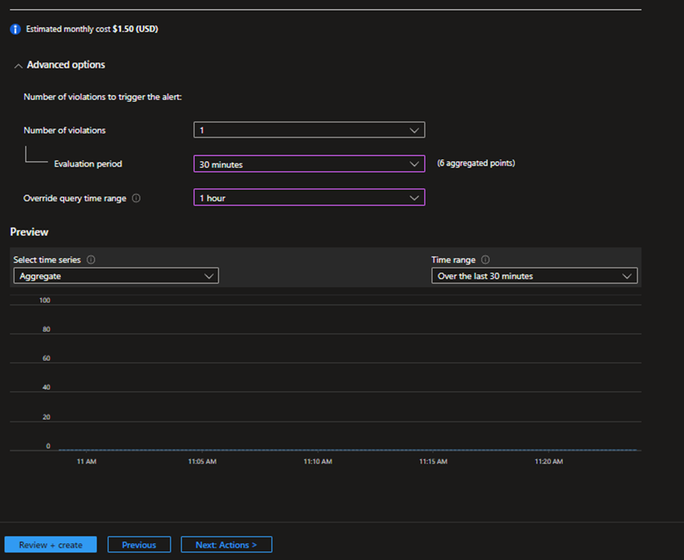Click the 100 value on the chart's vertical axis
The image size is (684, 560).
point(44,300)
